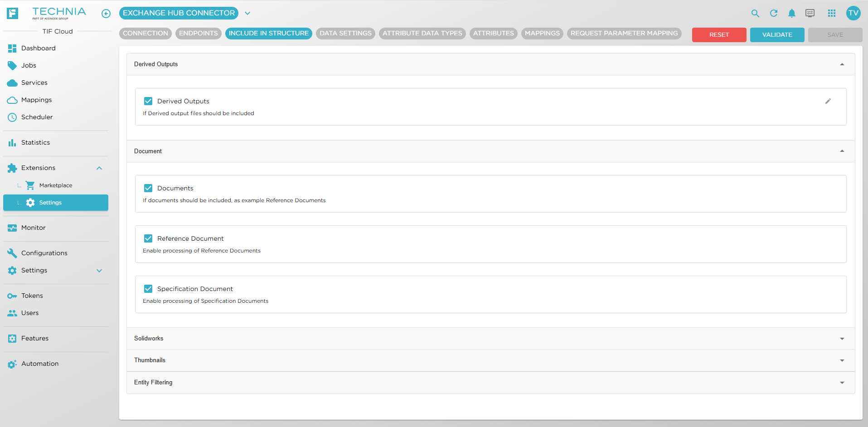Open the Exchange Hub Connector dropdown arrow
868x427 pixels.
[x=247, y=13]
